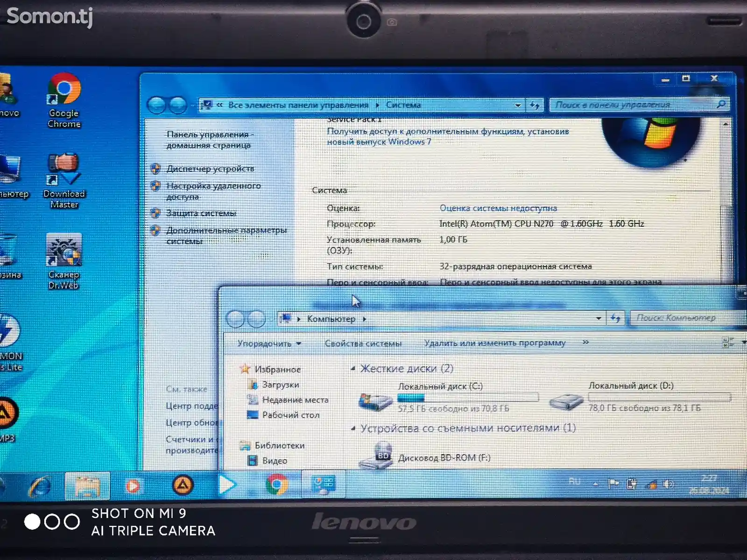747x560 pixels.
Task: Click the taskbar clock
Action: pos(709,484)
